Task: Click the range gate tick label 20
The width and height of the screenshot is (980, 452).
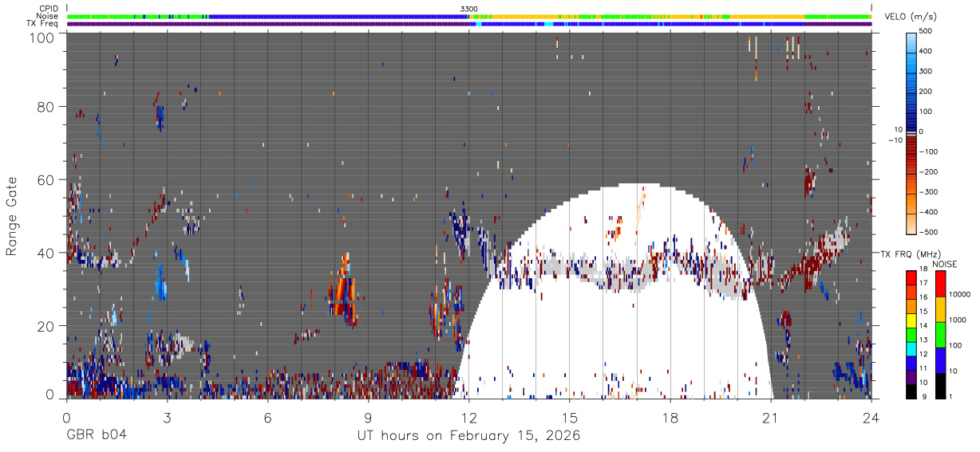Action: pyautogui.click(x=46, y=327)
